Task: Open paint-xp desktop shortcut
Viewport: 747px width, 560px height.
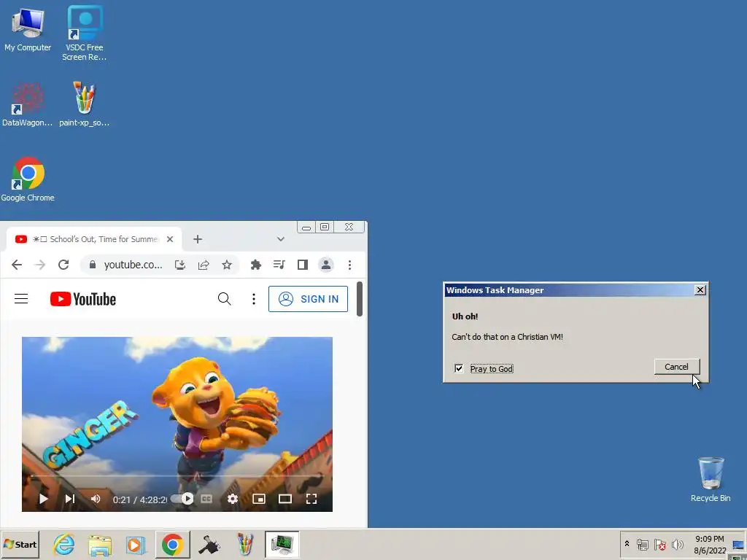Action: (85, 104)
